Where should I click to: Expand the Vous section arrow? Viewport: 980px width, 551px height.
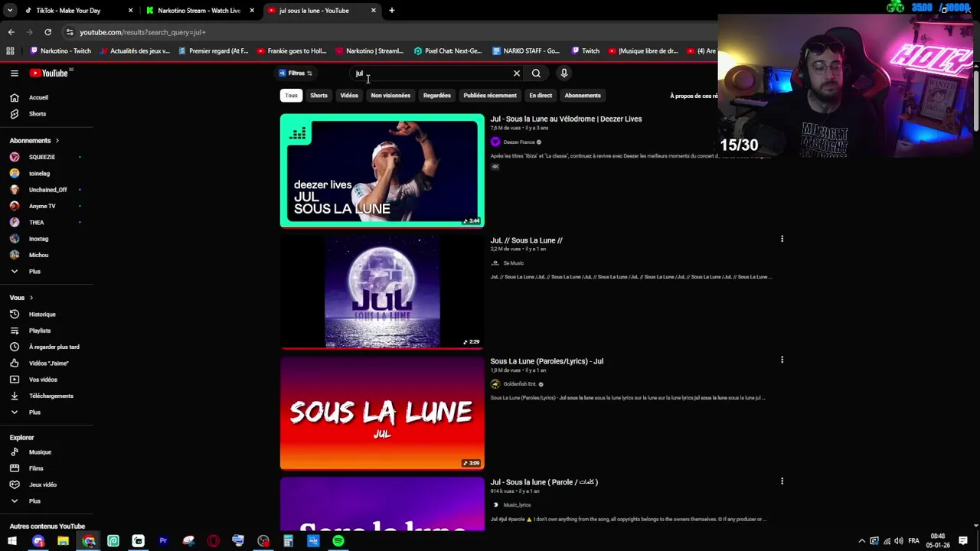31,298
